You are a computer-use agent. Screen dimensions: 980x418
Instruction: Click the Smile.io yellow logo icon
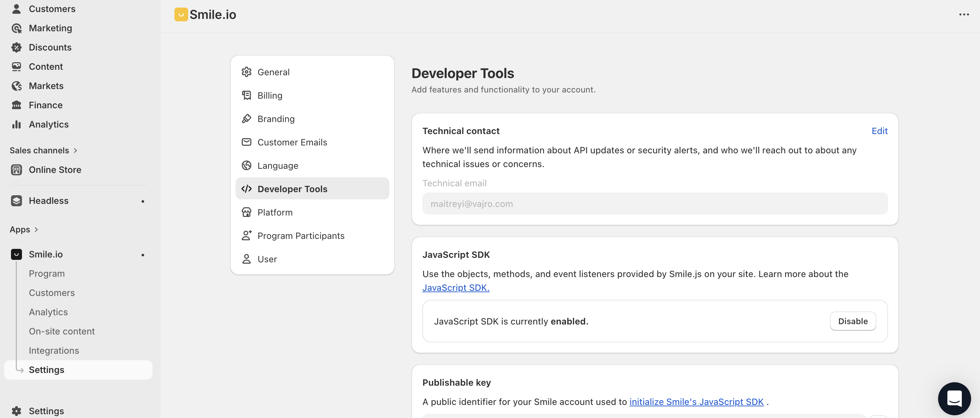(x=181, y=14)
